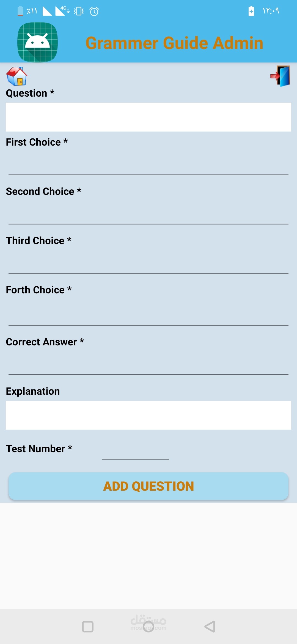Tap the Explanation text box
Viewport: 297px width, 644px height.
148,415
